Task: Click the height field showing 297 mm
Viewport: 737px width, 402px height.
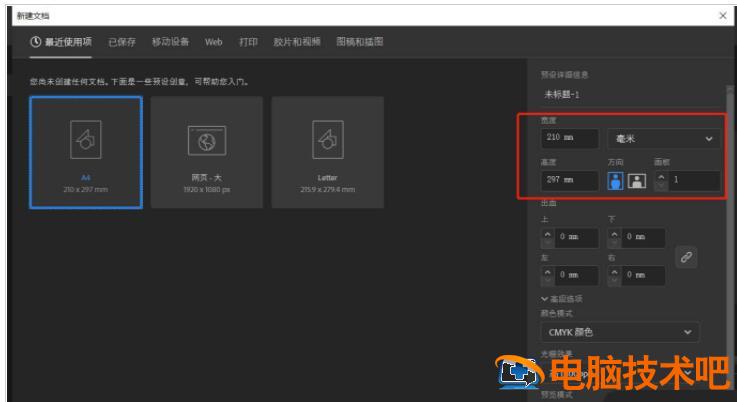Action: (570, 180)
